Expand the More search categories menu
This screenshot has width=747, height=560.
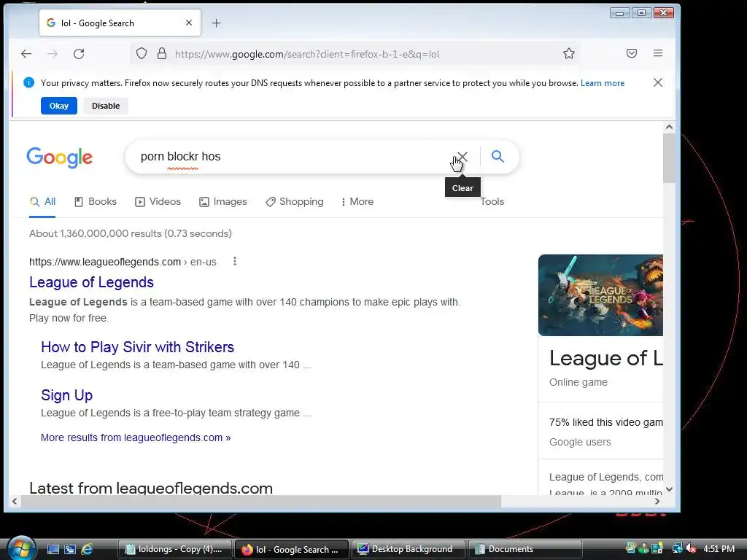tap(357, 201)
